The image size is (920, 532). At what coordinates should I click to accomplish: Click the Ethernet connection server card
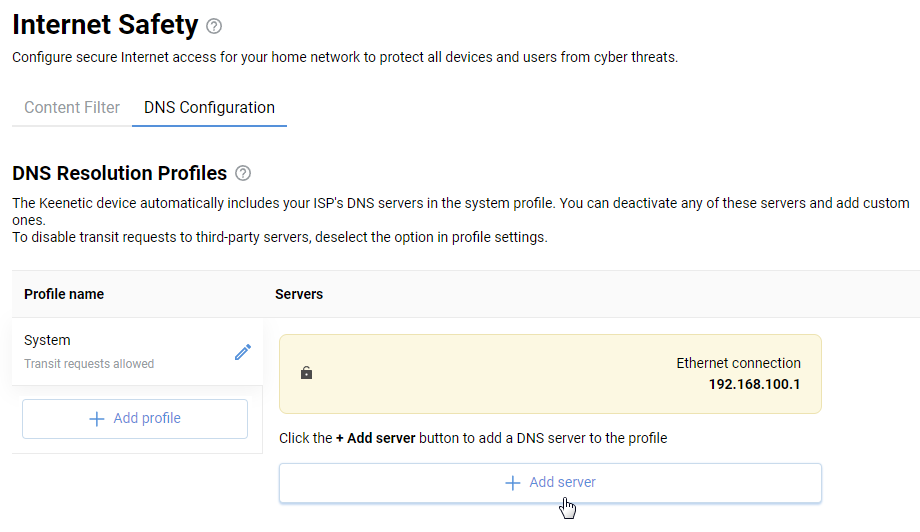coord(550,373)
